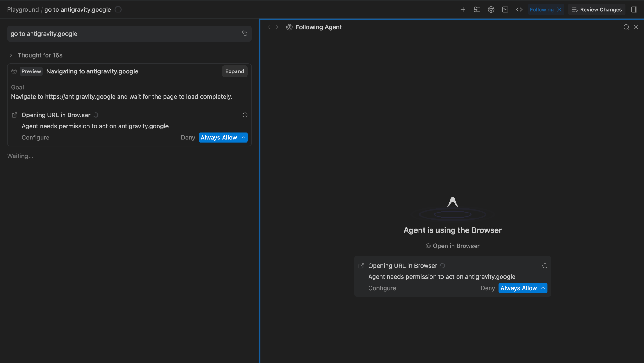Screen dimensions: 644x363
Task: Click the plus icon for new conversation
Action: point(463,9)
